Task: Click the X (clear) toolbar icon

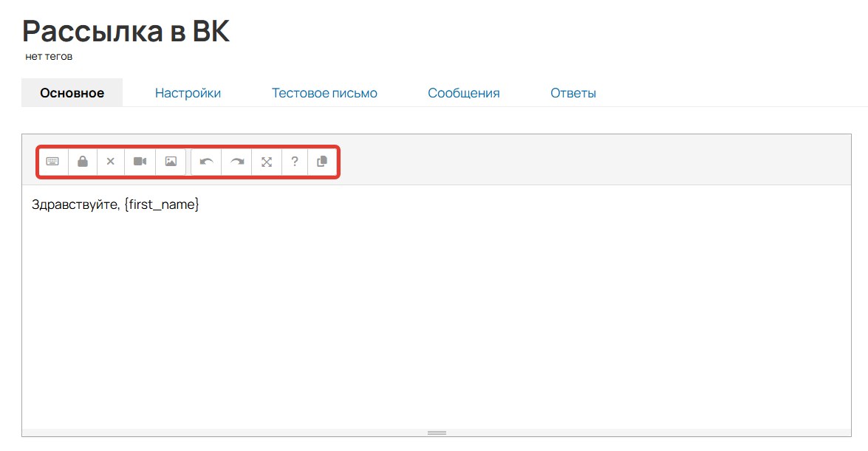Action: pos(111,162)
